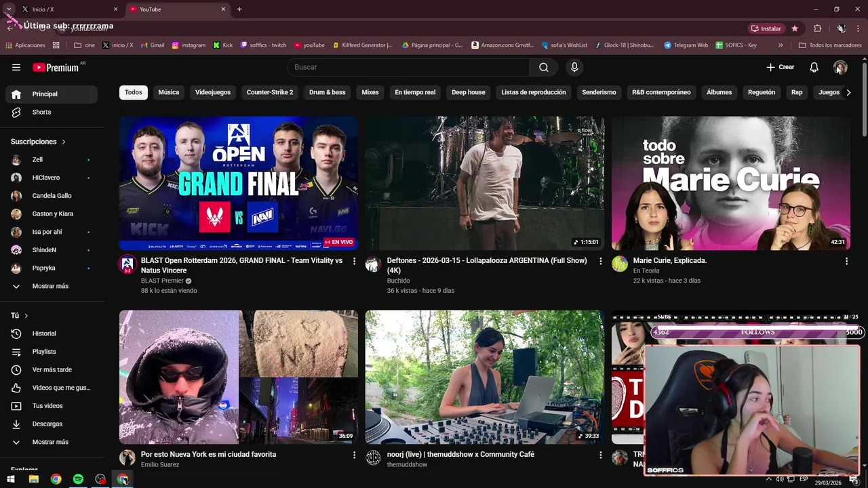Open video title 'Marie Curie, Explicada.'
The width and height of the screenshot is (868, 488).
670,261
